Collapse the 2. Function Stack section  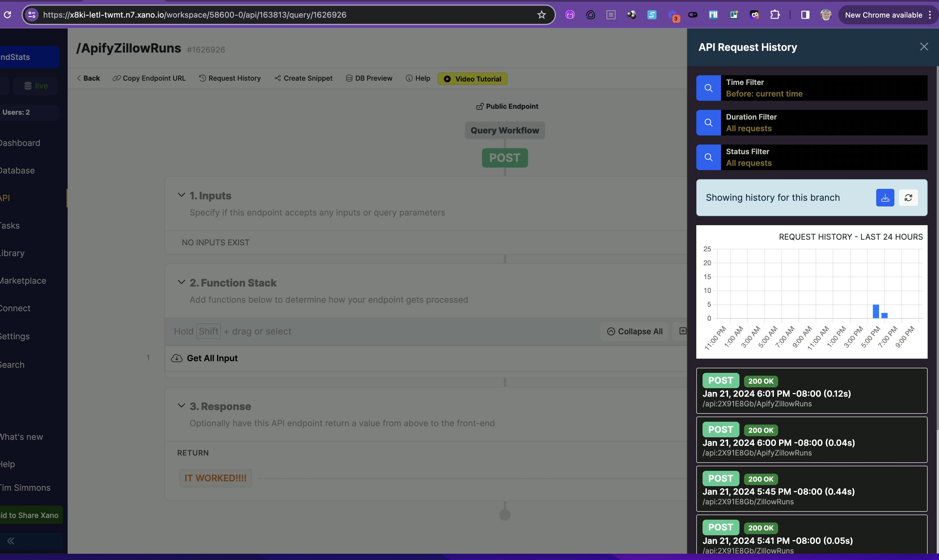(x=181, y=282)
